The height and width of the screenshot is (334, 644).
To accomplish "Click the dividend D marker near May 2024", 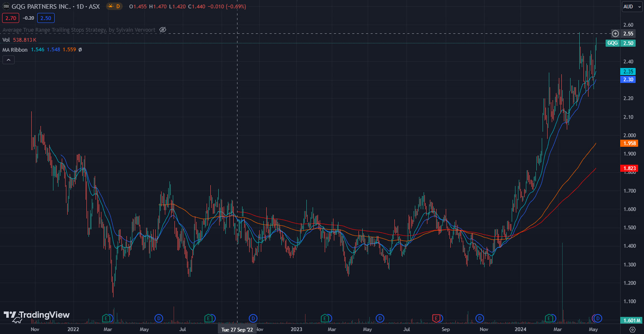I will pos(598,319).
